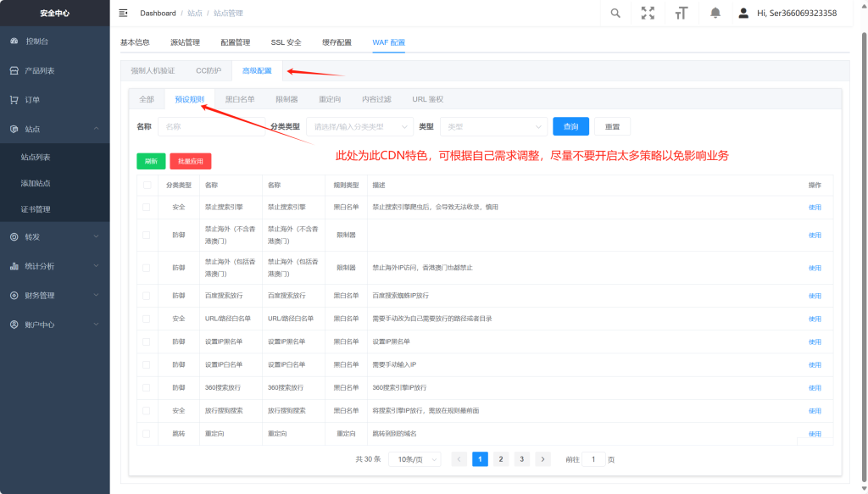Click the blue 查询 button
868x494 pixels.
click(570, 126)
